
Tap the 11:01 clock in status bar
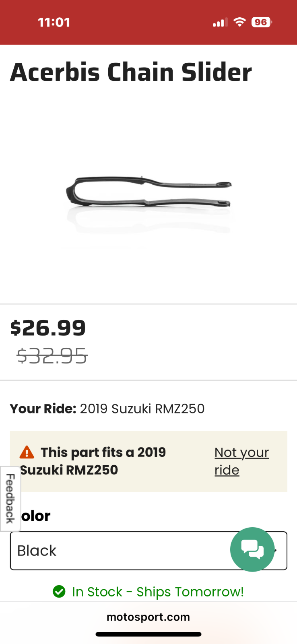tap(54, 22)
